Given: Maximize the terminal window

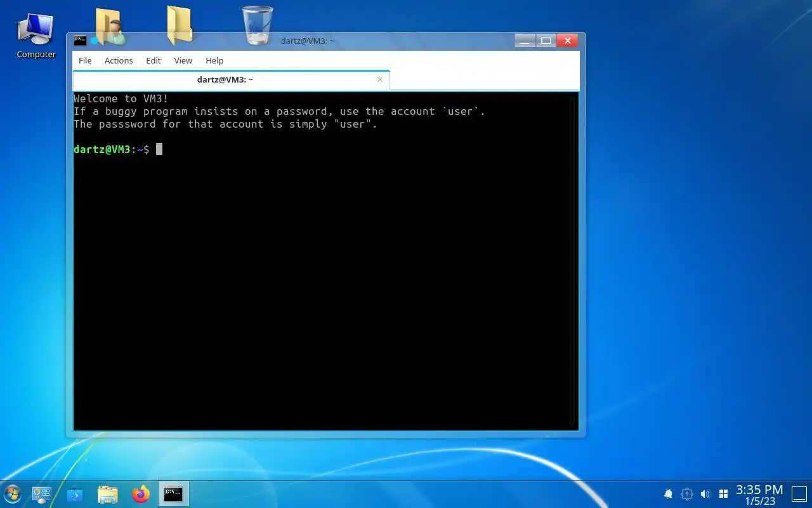Looking at the screenshot, I should tap(546, 41).
